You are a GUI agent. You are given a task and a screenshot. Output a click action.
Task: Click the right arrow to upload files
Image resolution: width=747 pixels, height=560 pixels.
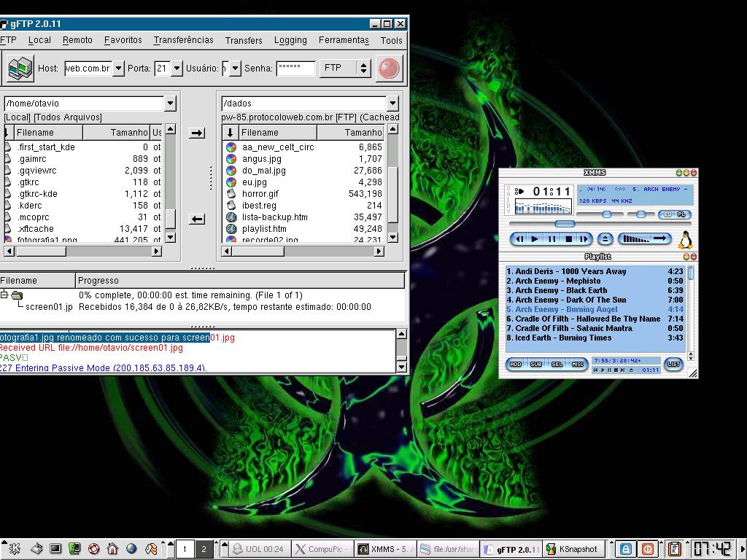197,133
